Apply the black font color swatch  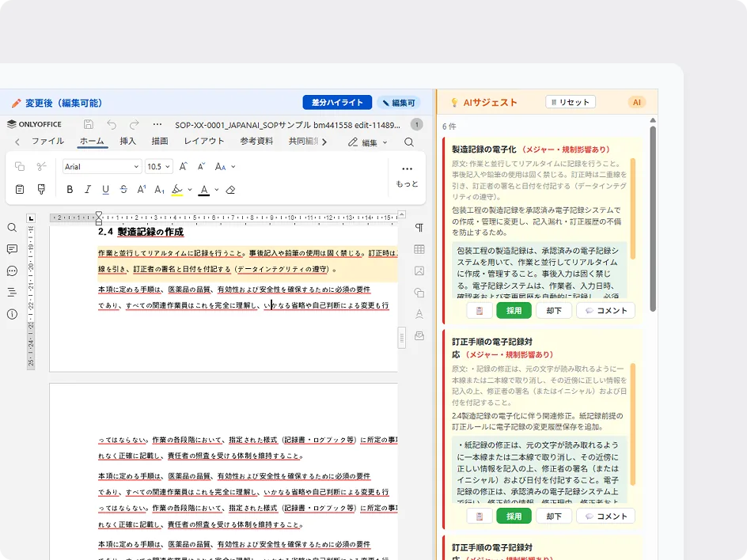point(204,190)
